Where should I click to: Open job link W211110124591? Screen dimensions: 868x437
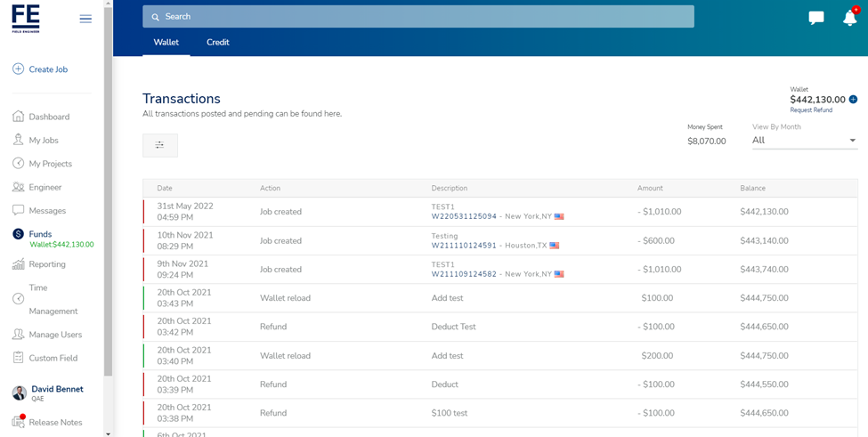click(464, 246)
